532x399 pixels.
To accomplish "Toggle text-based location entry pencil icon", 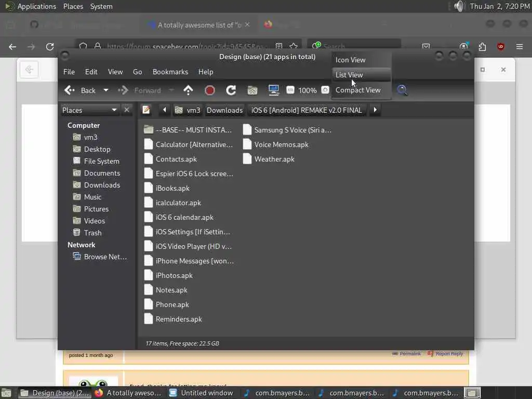I will 146,110.
